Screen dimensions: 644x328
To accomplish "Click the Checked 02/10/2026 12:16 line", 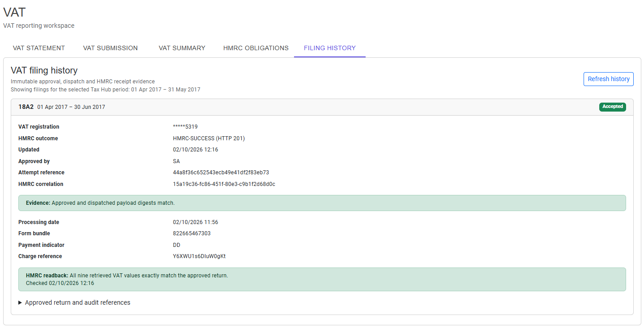I will point(60,283).
